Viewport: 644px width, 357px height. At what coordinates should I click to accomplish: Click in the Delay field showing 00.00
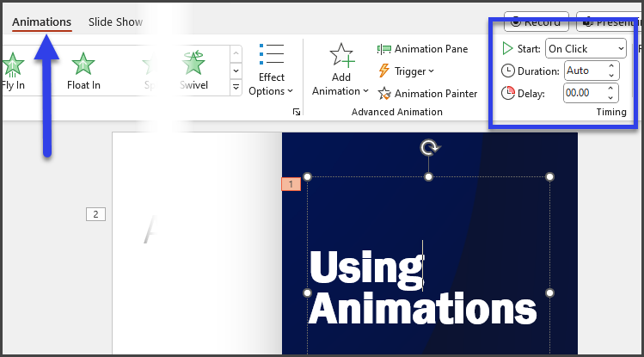[x=584, y=93]
